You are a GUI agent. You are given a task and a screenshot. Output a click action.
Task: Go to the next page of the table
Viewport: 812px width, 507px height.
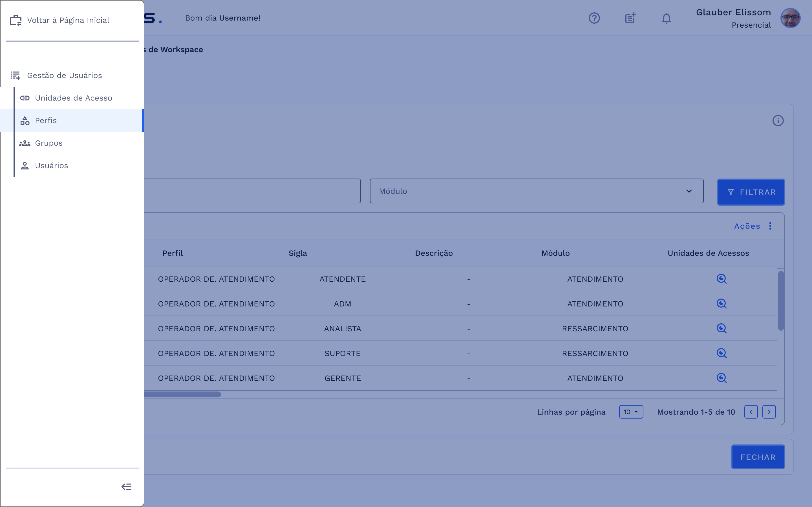[769, 412]
